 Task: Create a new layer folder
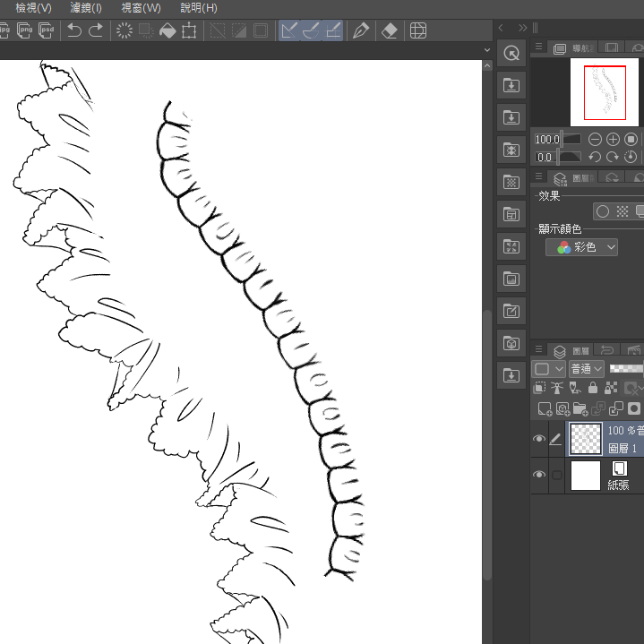(580, 408)
